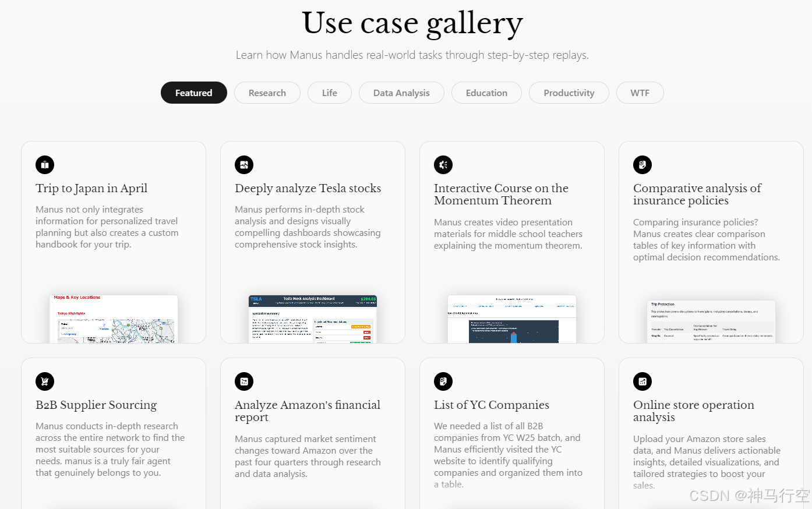Open the Productivity tab
This screenshot has height=509, width=812.
click(569, 93)
